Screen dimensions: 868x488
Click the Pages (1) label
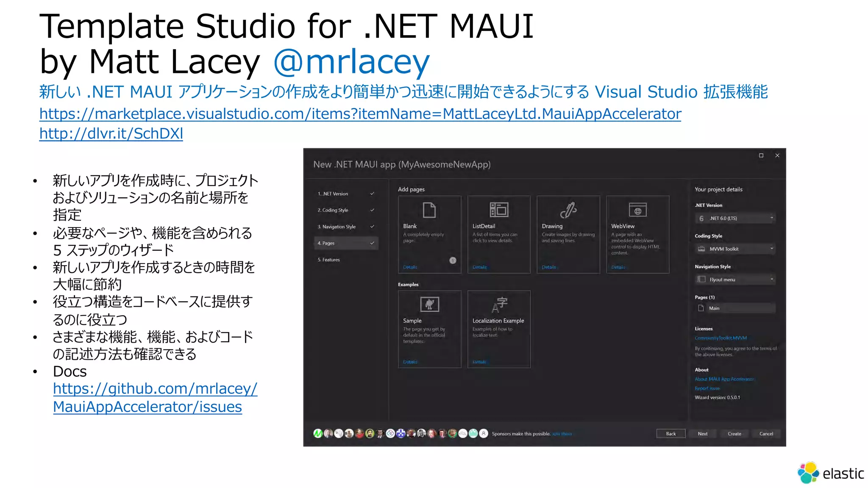click(x=704, y=297)
